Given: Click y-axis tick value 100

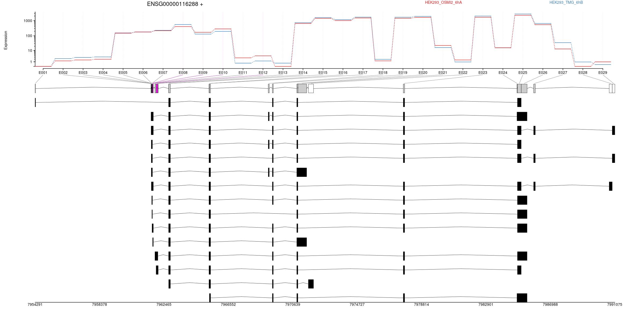Looking at the screenshot, I should pyautogui.click(x=29, y=36).
